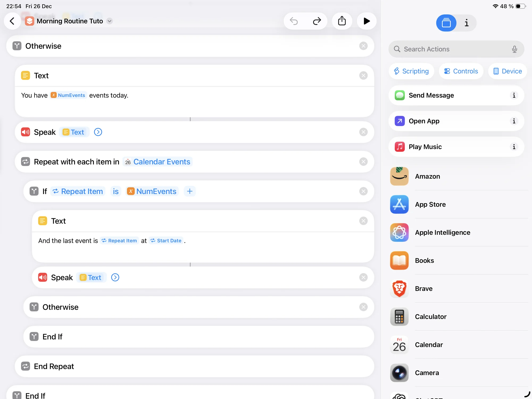Image resolution: width=532 pixels, height=399 pixels.
Task: Tap the redo arrow icon
Action: point(317,21)
